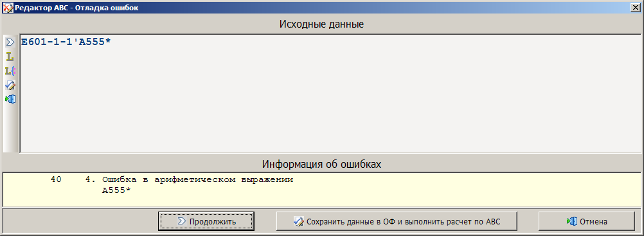Click the cancel exit icon in the sidebar
The width and height of the screenshot is (644, 236).
(x=10, y=99)
